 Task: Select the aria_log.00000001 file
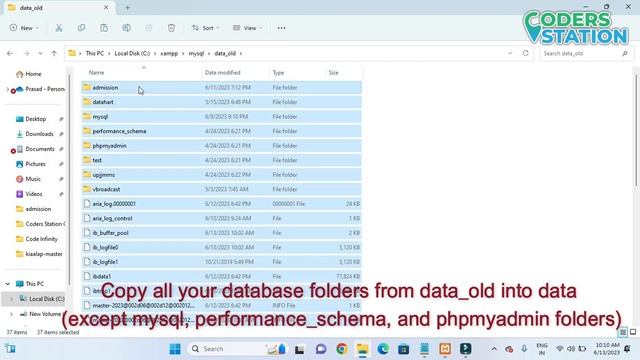[221, 204]
